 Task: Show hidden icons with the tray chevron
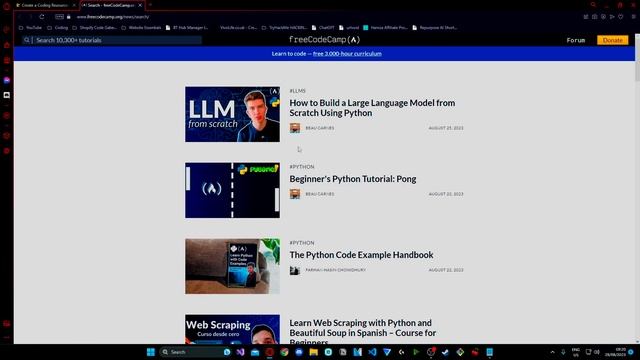tap(552, 352)
